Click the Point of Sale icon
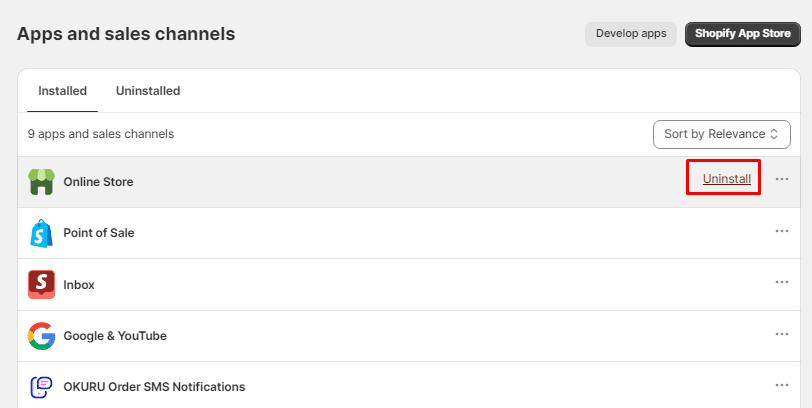Image resolution: width=812 pixels, height=408 pixels. point(41,233)
